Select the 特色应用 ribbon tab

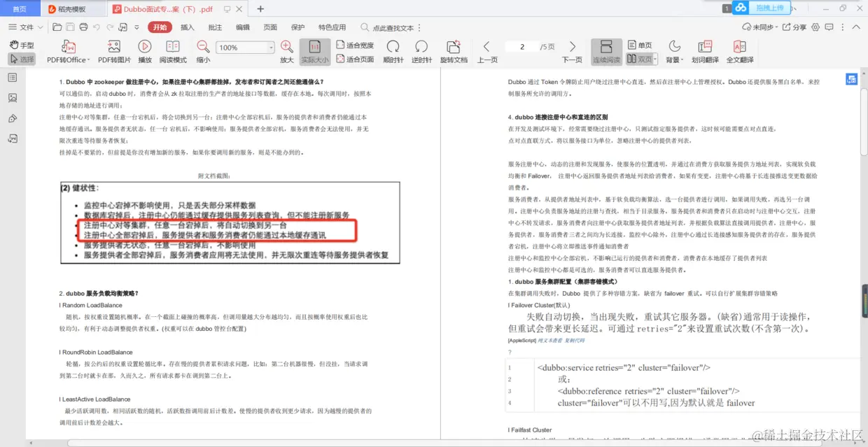pos(332,27)
